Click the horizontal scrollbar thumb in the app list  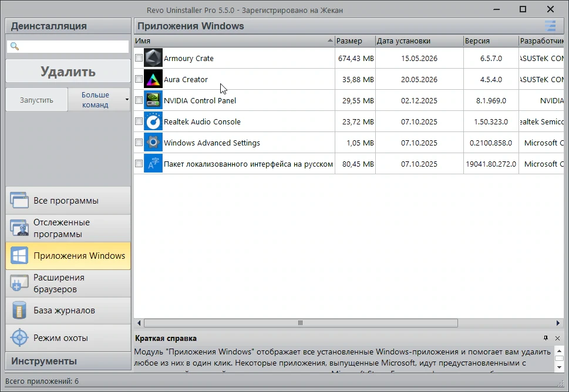pos(301,323)
